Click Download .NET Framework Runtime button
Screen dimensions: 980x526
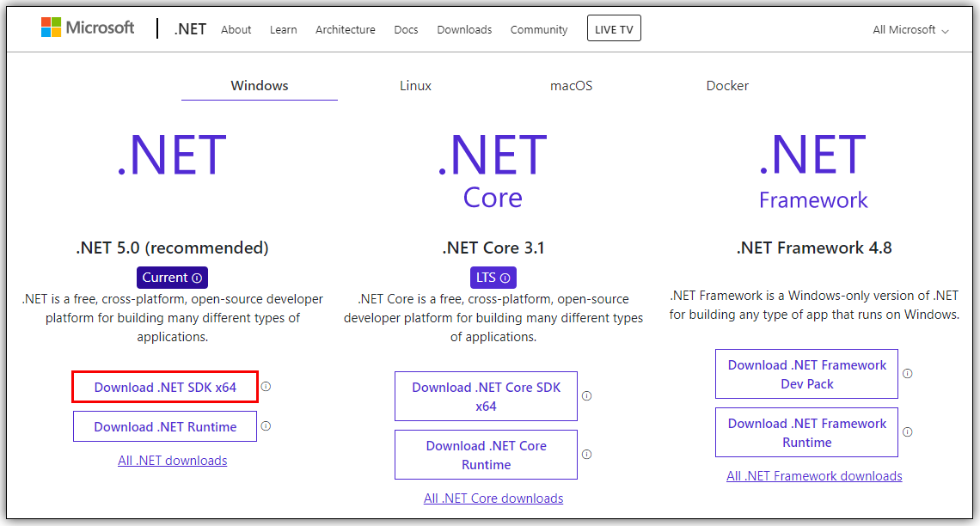click(x=807, y=432)
